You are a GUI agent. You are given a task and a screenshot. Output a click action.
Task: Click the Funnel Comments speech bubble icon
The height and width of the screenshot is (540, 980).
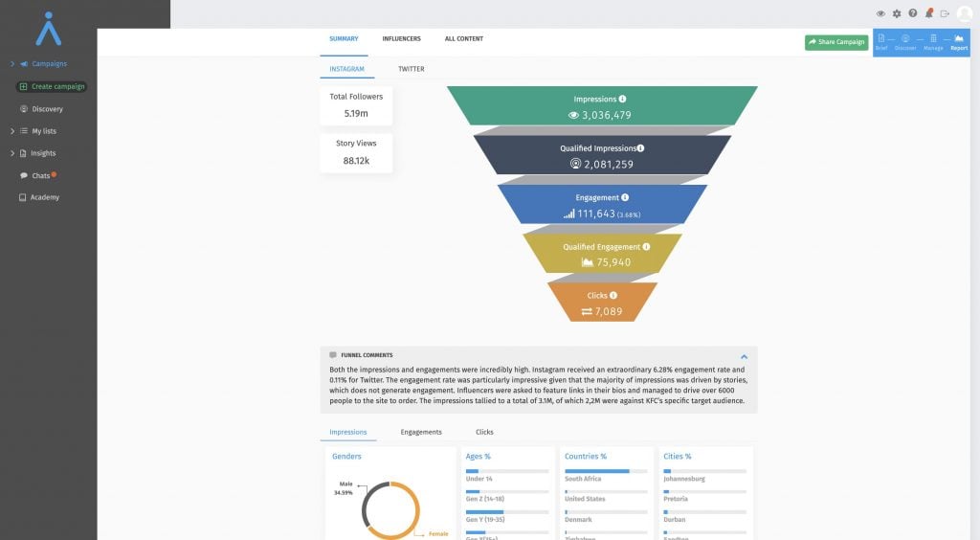click(333, 355)
